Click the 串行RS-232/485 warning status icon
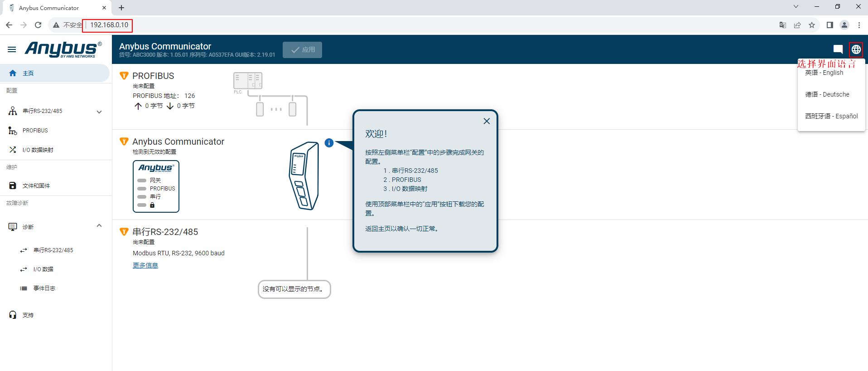The height and width of the screenshot is (371, 868). [124, 232]
